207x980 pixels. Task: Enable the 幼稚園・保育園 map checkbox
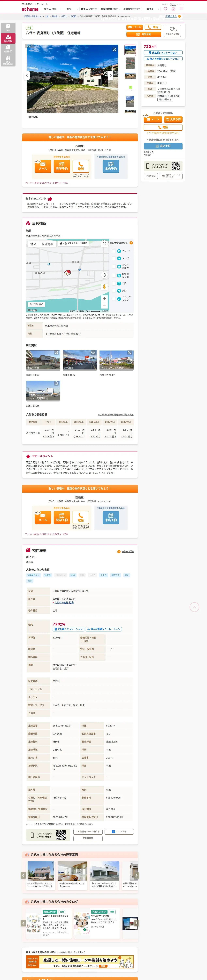pyautogui.click(x=114, y=275)
